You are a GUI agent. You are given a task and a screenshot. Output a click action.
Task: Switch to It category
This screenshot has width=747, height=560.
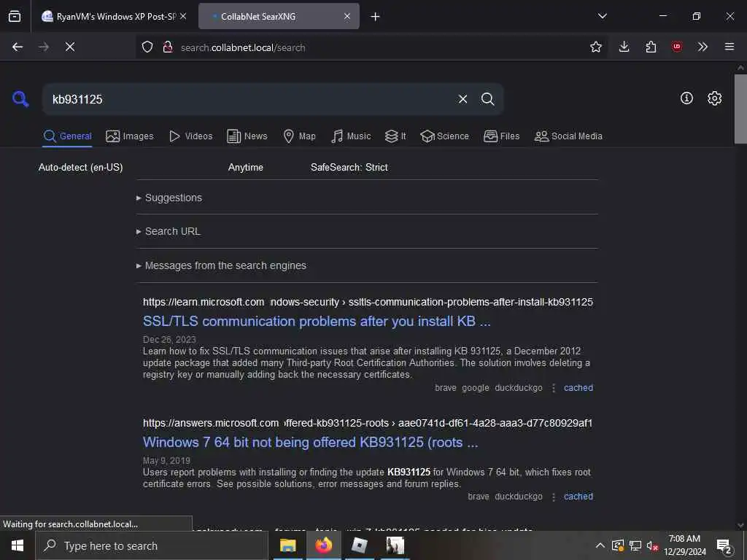(x=395, y=136)
